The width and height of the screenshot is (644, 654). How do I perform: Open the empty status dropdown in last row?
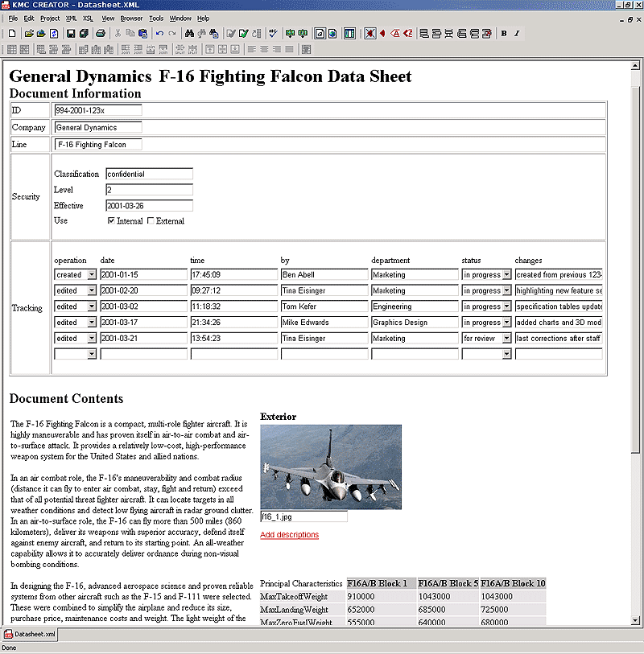506,354
